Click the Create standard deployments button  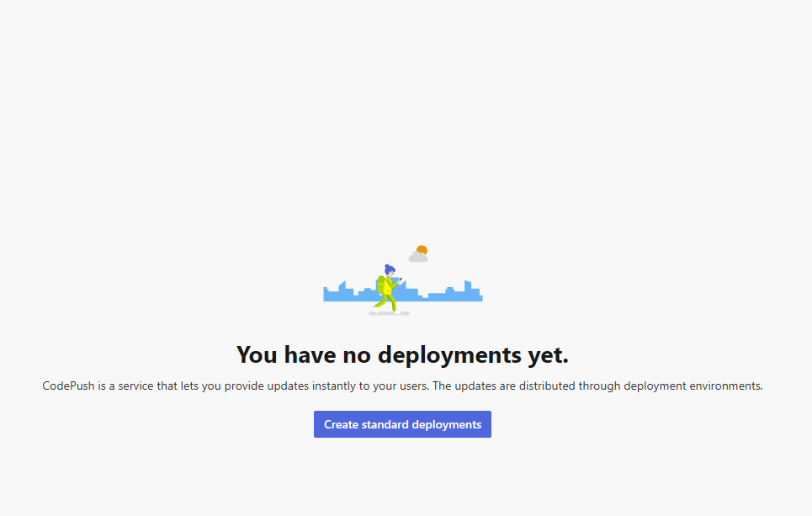[402, 424]
